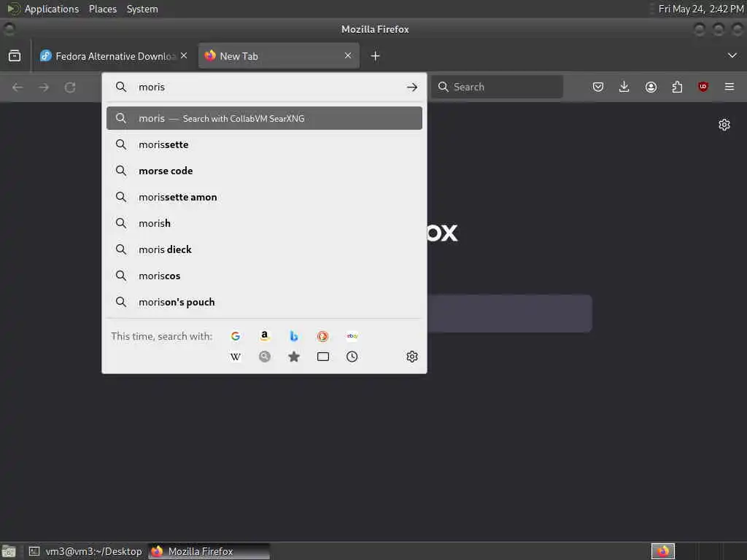This screenshot has width=747, height=560.
Task: Focus the toolbar Search box
Action: [x=496, y=87]
